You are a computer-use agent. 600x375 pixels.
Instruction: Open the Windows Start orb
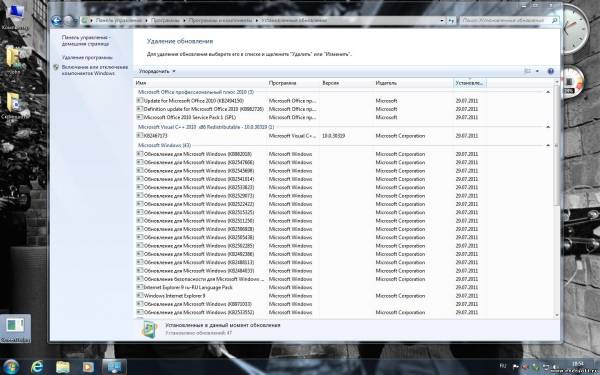pos(11,367)
